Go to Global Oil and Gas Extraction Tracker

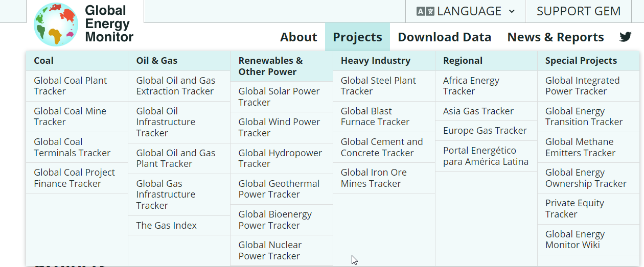pos(175,86)
